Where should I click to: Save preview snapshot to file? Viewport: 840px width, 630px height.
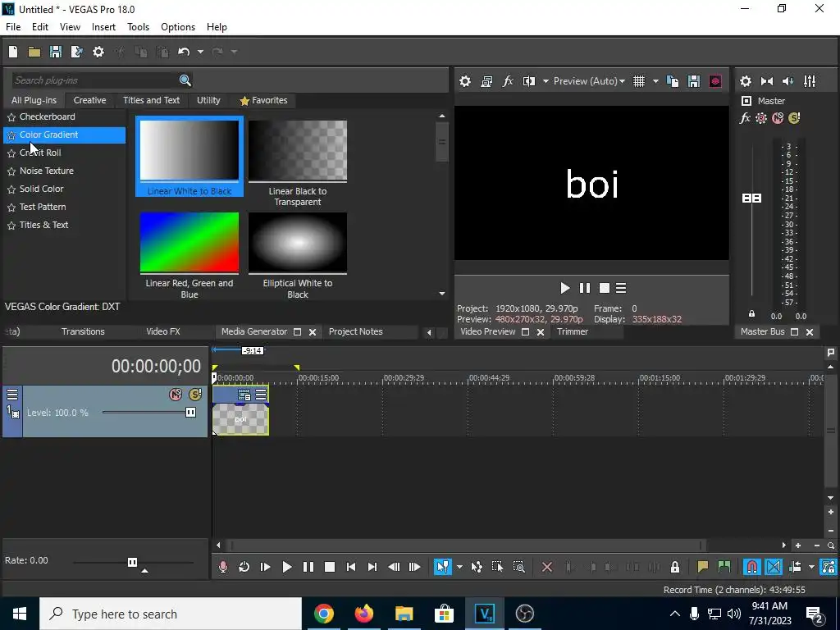point(694,81)
